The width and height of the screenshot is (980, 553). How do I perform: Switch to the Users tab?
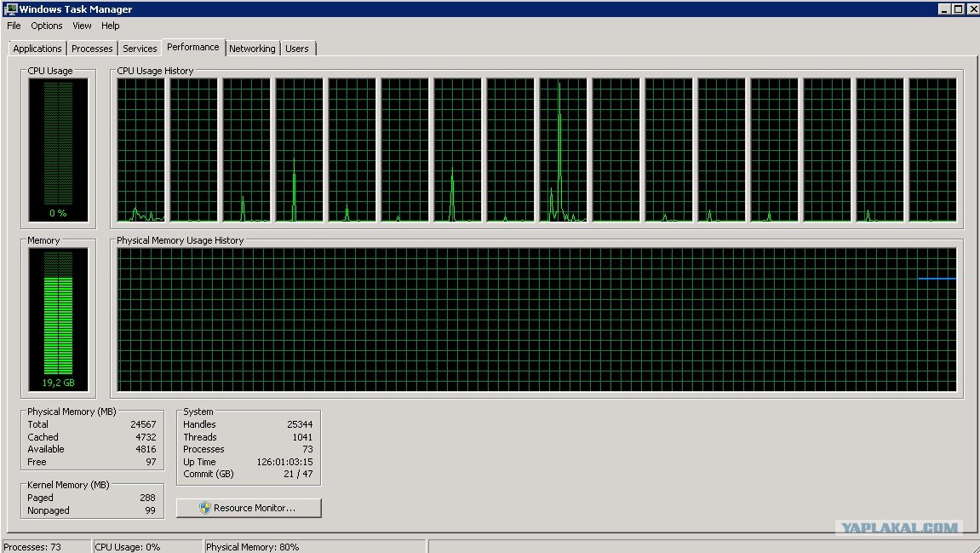[297, 49]
